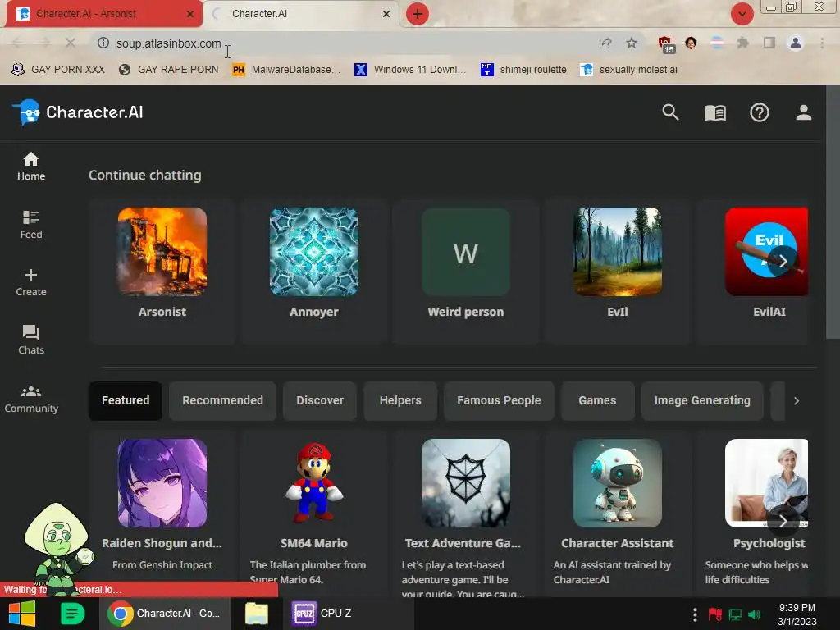Open Community in the sidebar
The width and height of the screenshot is (840, 630).
31,399
